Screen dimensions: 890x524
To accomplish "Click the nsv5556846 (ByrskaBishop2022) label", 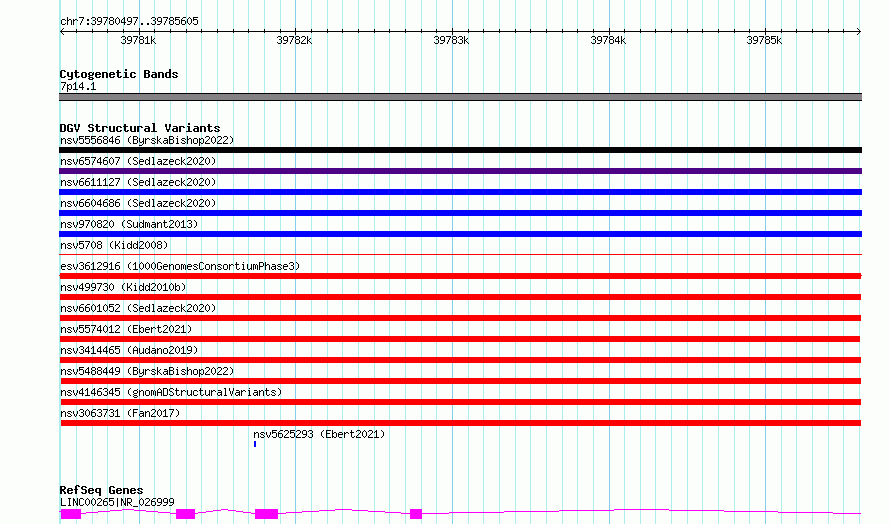I will coord(147,140).
